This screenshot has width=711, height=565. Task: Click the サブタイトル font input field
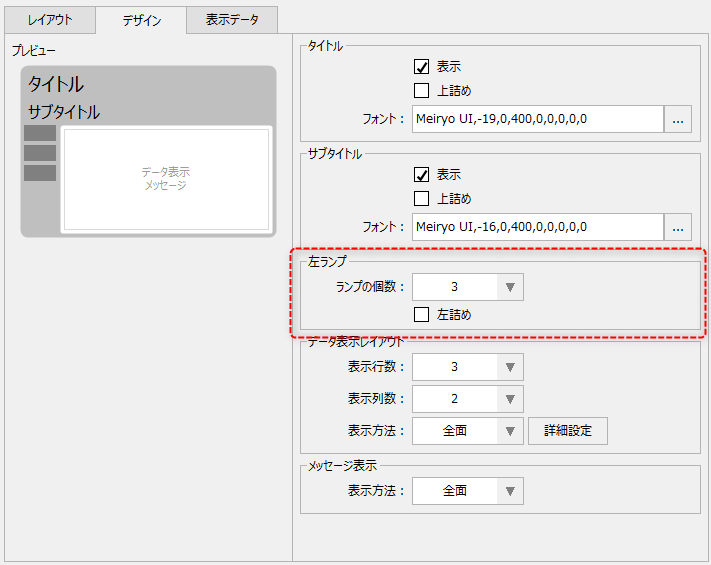(x=538, y=227)
